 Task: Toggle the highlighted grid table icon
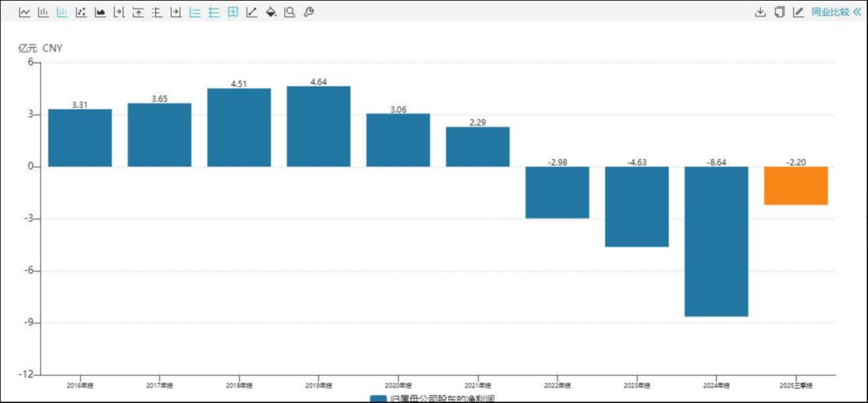(233, 12)
